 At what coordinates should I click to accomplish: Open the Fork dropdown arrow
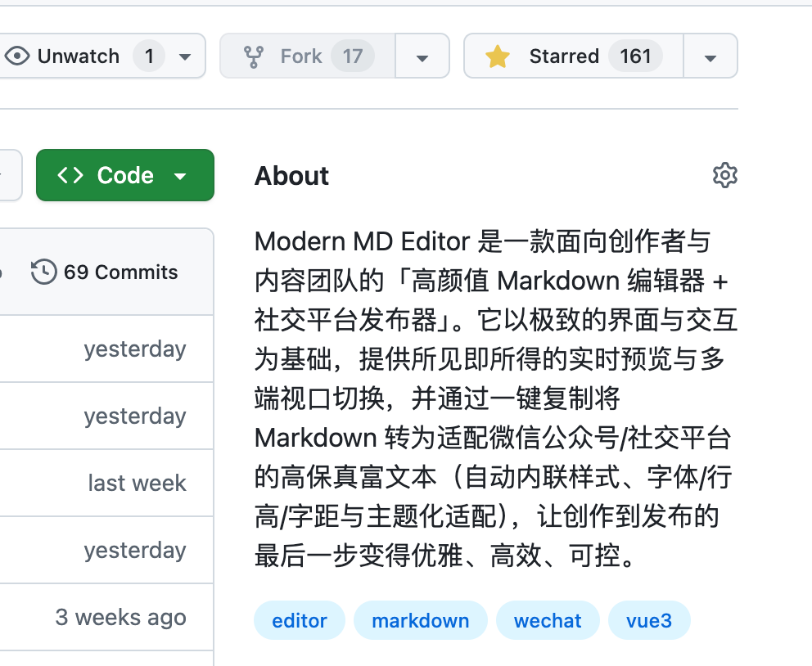[x=422, y=56]
